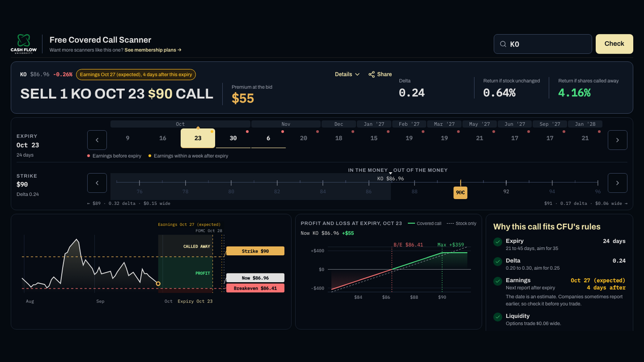Click the 4.16% called away return
This screenshot has height=362, width=644.
[574, 93]
